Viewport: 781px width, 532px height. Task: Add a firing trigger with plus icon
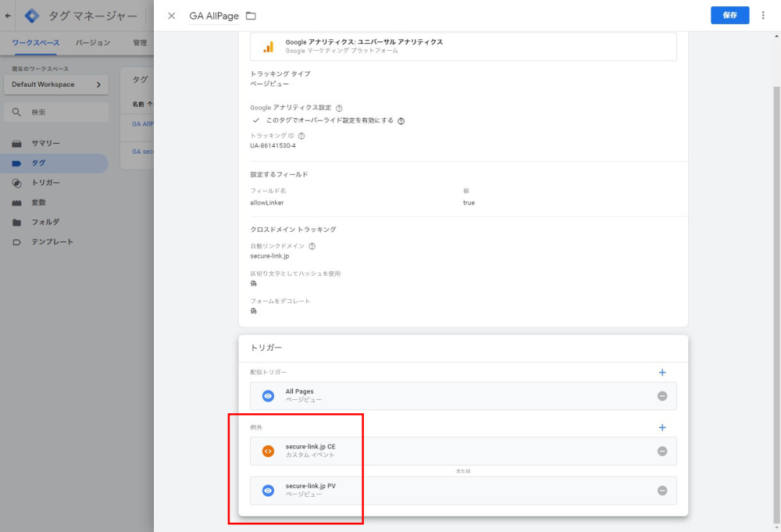tap(662, 373)
